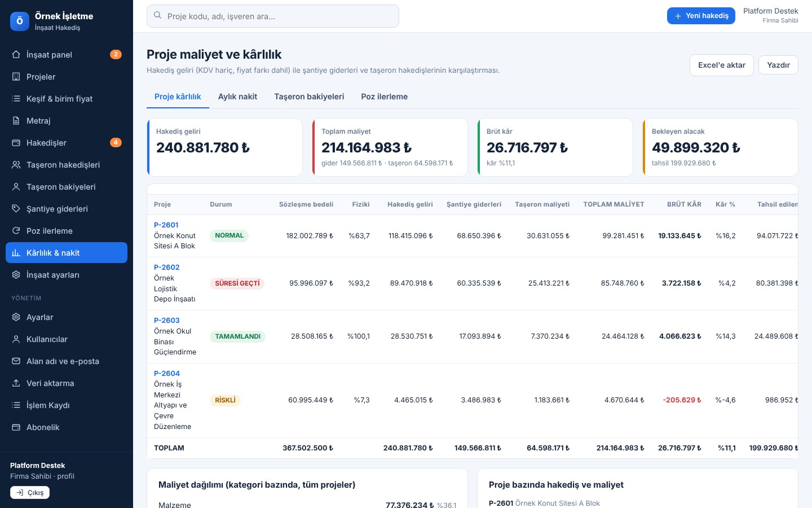Viewport: 812px width, 508px height.
Task: Click the Örnek İşletme logo
Action: coord(20,21)
